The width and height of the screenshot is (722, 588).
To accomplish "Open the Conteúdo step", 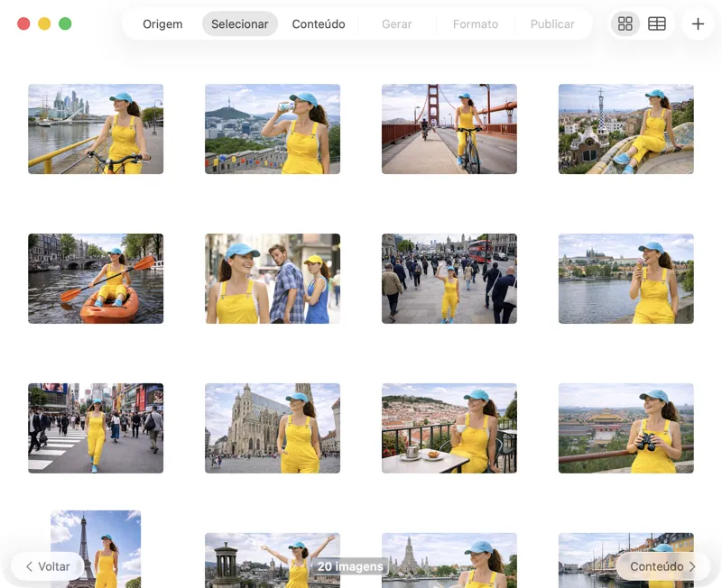I will [x=318, y=24].
